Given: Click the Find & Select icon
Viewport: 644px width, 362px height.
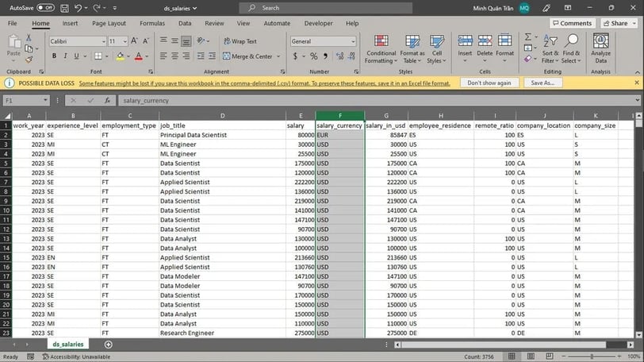Looking at the screenshot, I should [x=571, y=40].
